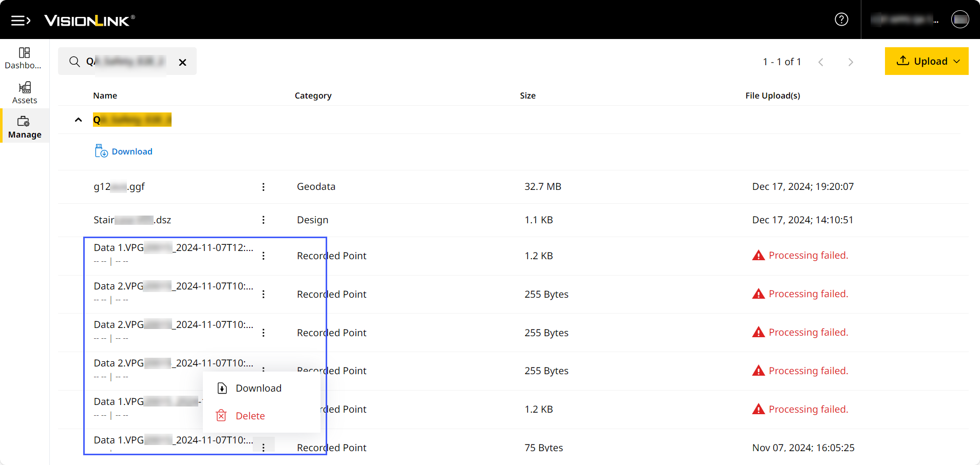Viewport: 980px width, 465px height.
Task: Click the user profile avatar
Action: coord(960,20)
